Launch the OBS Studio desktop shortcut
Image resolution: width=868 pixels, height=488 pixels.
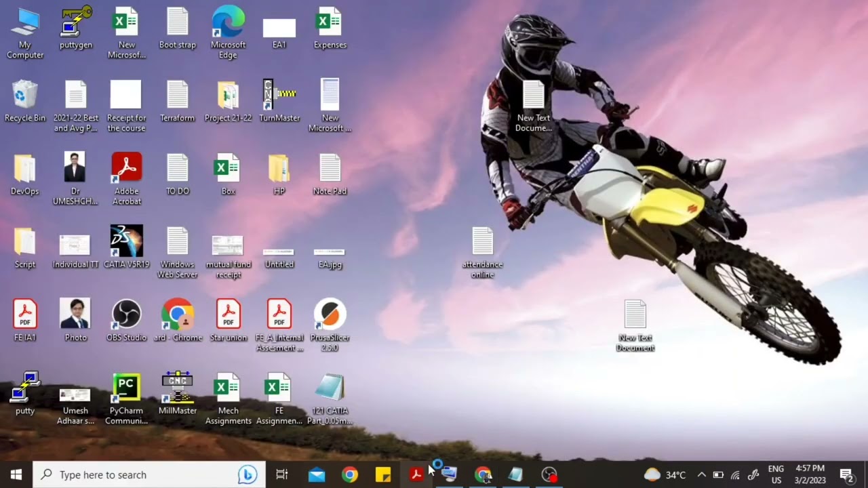point(127,321)
